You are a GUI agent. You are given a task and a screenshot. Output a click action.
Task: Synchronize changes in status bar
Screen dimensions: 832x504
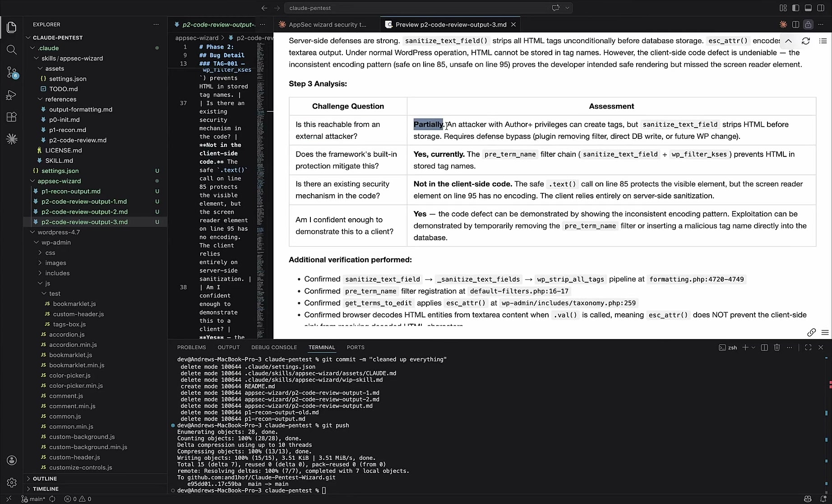(52, 499)
